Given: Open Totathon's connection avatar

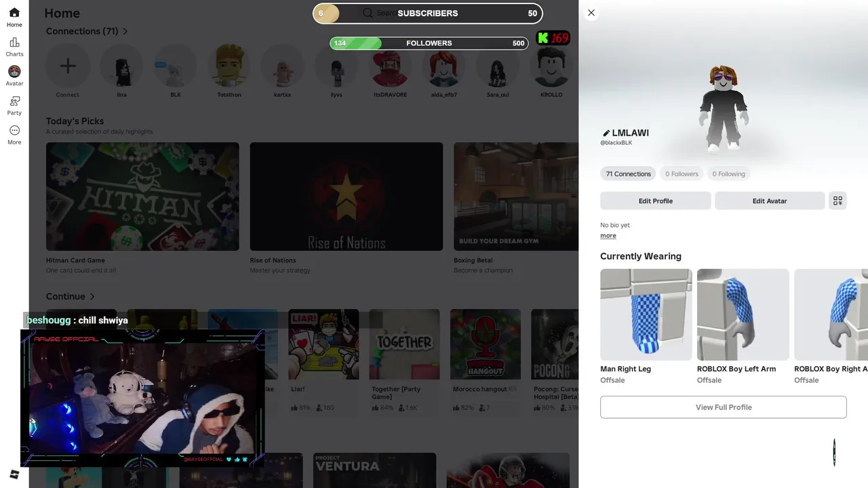Looking at the screenshot, I should pyautogui.click(x=229, y=66).
